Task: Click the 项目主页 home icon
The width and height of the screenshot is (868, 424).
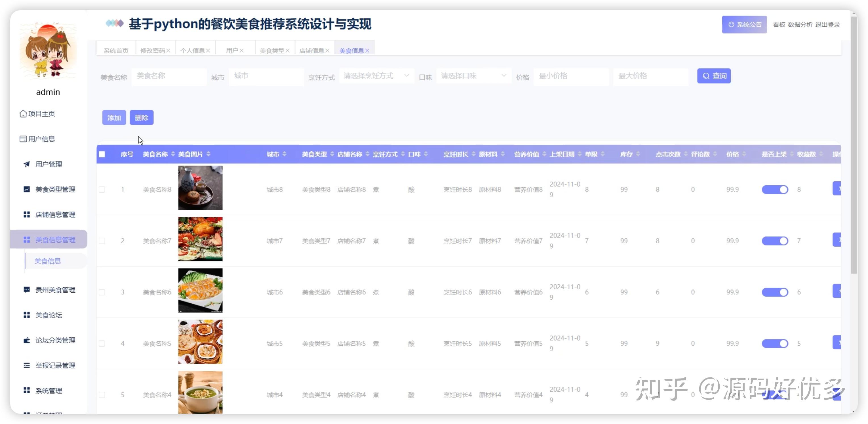Action: pyautogui.click(x=42, y=114)
